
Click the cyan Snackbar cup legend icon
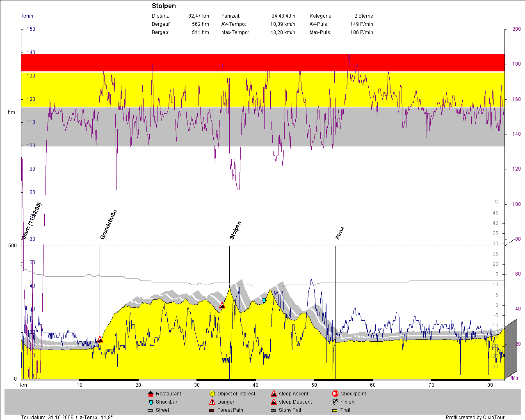151,402
